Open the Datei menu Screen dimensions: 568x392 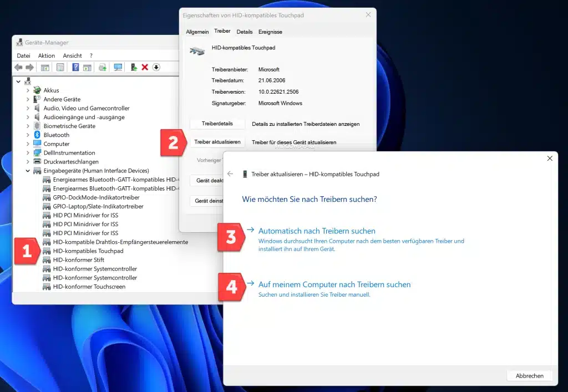click(x=23, y=56)
